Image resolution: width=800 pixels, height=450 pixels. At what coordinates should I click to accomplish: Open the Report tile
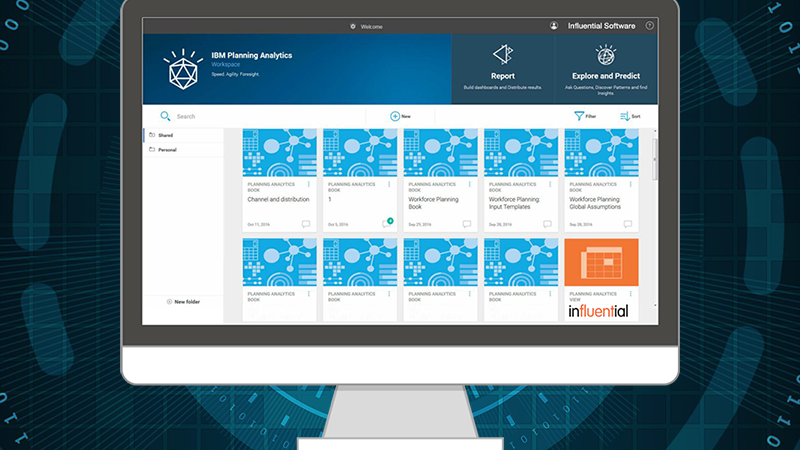pyautogui.click(x=503, y=69)
